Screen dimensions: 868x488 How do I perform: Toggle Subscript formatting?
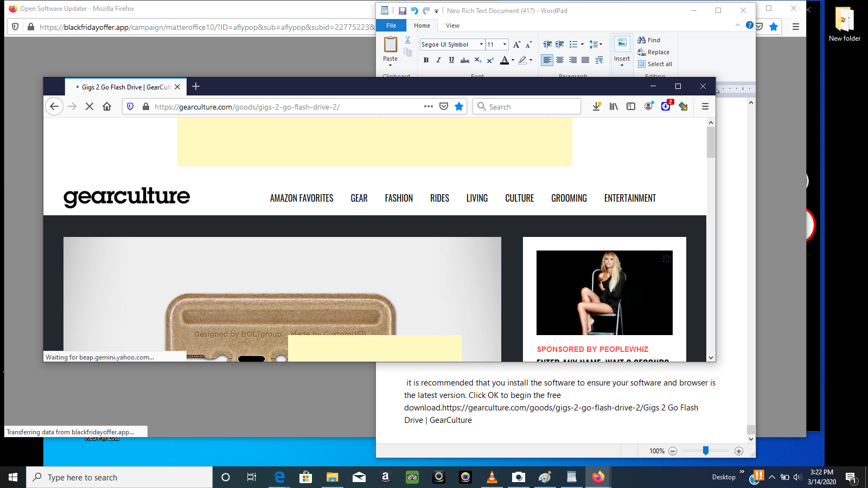[477, 60]
